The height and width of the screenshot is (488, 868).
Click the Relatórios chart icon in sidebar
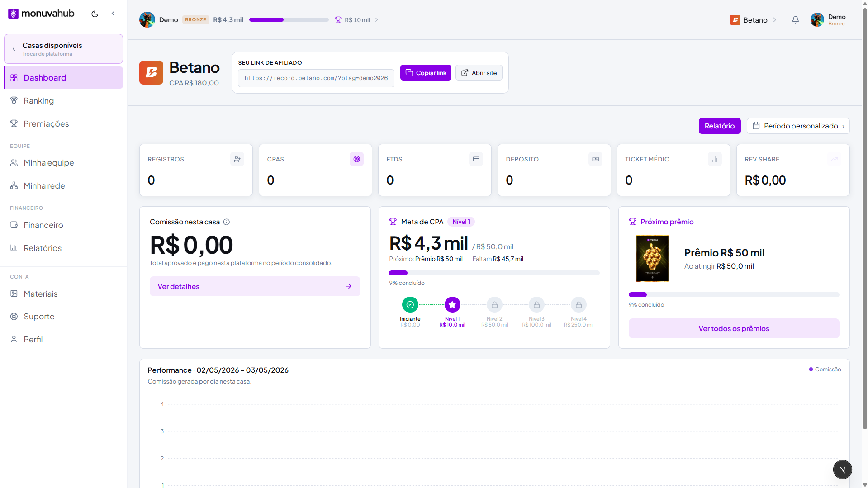[14, 248]
